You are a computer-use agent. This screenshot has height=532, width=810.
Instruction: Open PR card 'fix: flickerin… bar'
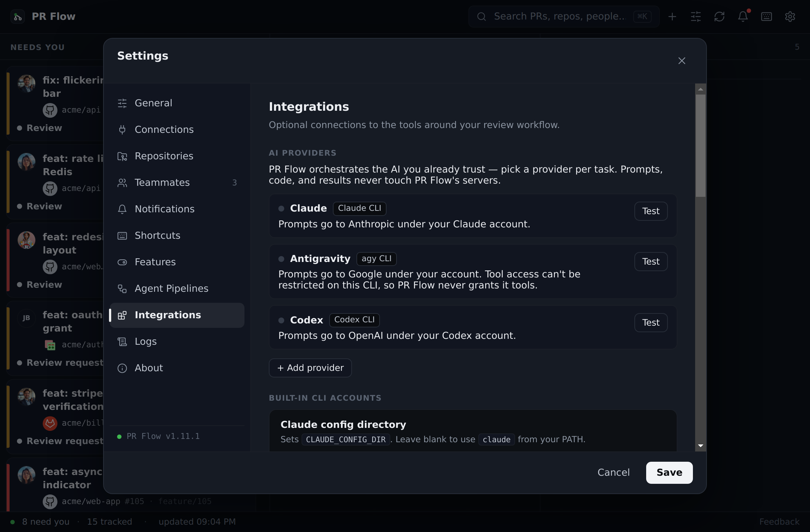coord(55,104)
